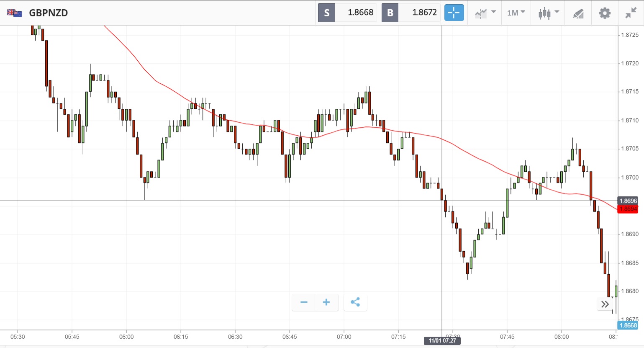The width and height of the screenshot is (644, 348).
Task: Click the GBPNZD flag icon
Action: pyautogui.click(x=14, y=13)
